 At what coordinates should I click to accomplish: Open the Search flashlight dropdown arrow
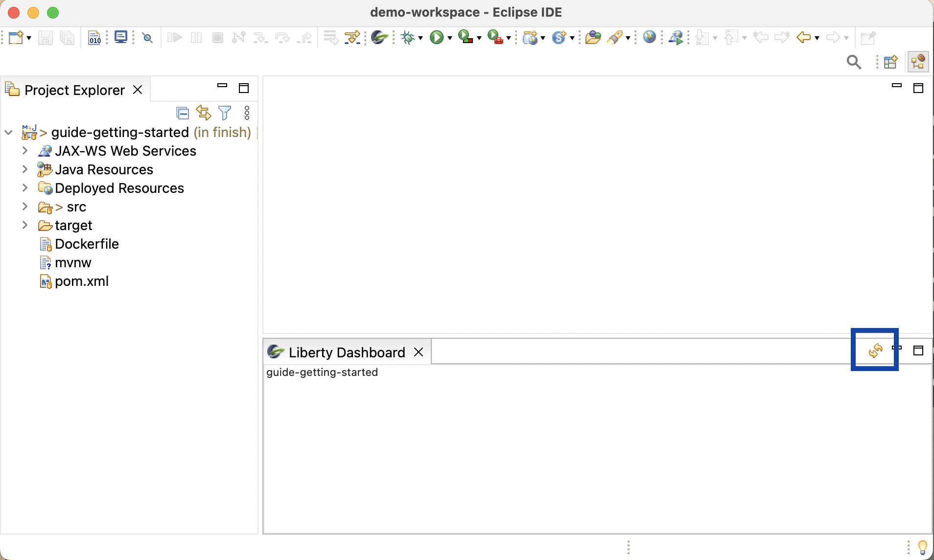click(628, 38)
